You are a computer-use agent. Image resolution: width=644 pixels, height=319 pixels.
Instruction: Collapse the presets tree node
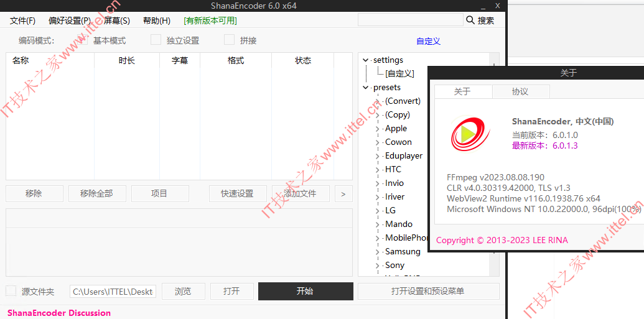click(365, 88)
